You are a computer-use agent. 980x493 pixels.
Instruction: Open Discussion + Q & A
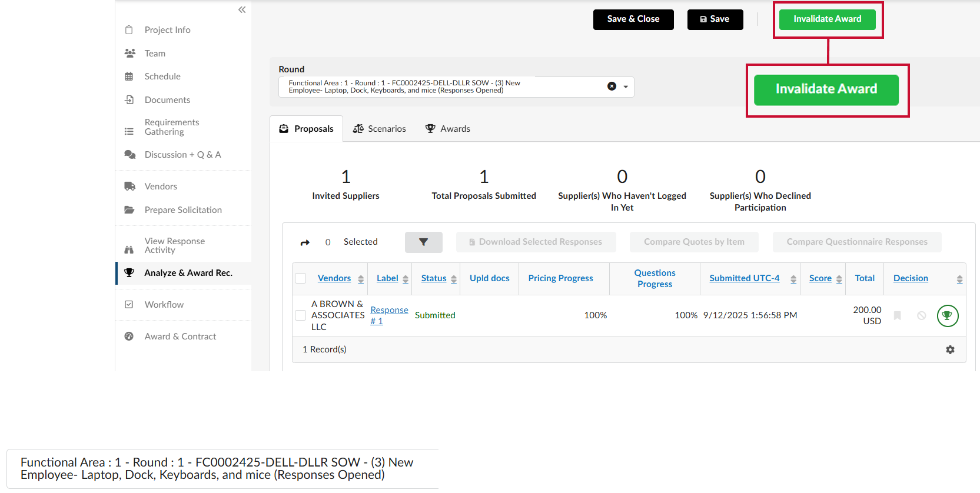click(182, 155)
